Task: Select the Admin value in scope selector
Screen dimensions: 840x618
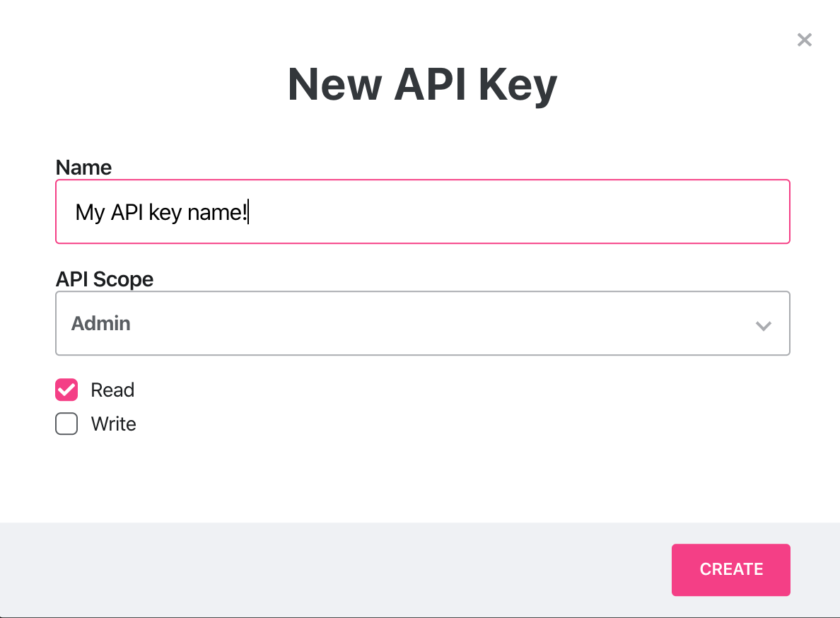Action: pos(101,324)
